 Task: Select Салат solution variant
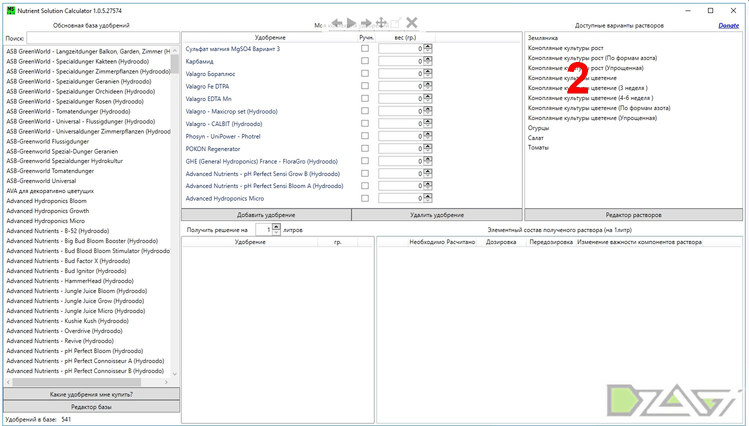click(535, 138)
